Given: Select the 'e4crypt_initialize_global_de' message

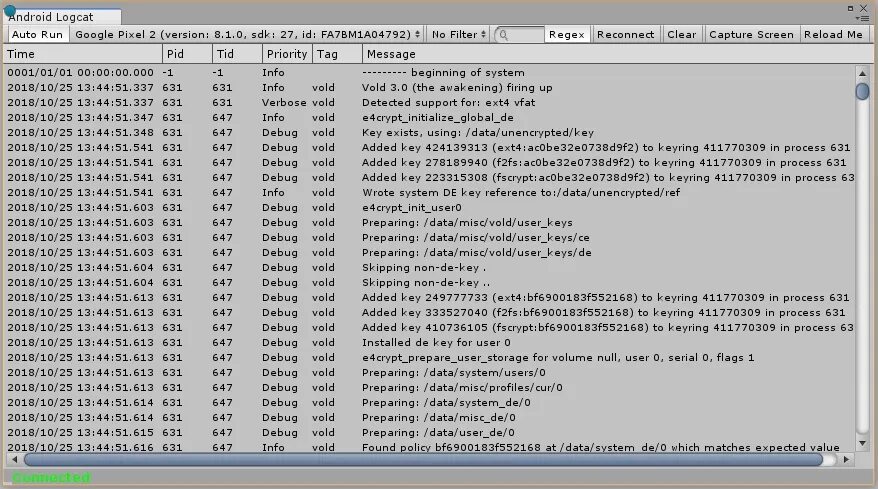Looking at the screenshot, I should 438,118.
